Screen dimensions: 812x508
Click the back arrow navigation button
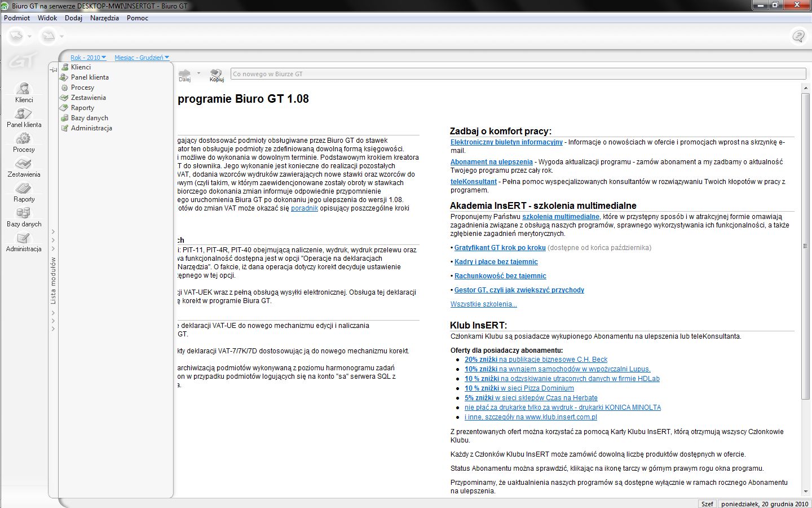click(16, 36)
